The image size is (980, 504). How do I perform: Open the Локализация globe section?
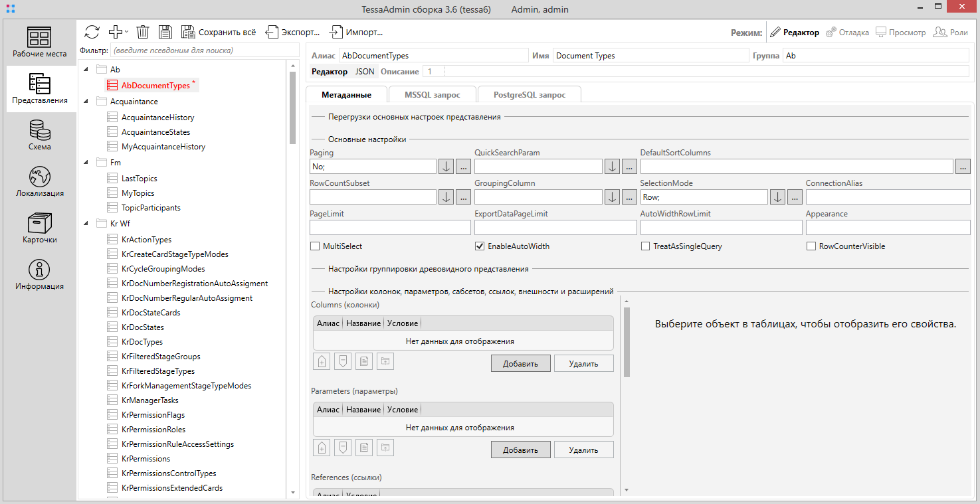point(39,181)
